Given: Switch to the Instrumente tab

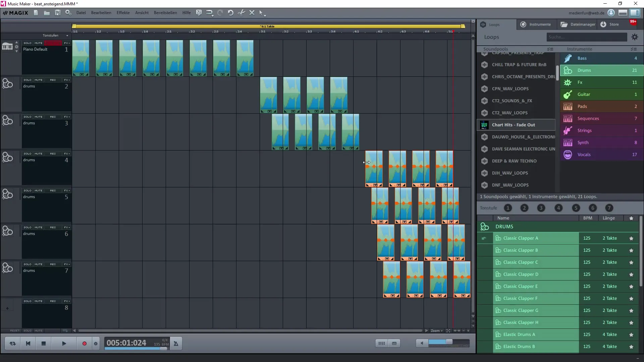Looking at the screenshot, I should pos(536,24).
